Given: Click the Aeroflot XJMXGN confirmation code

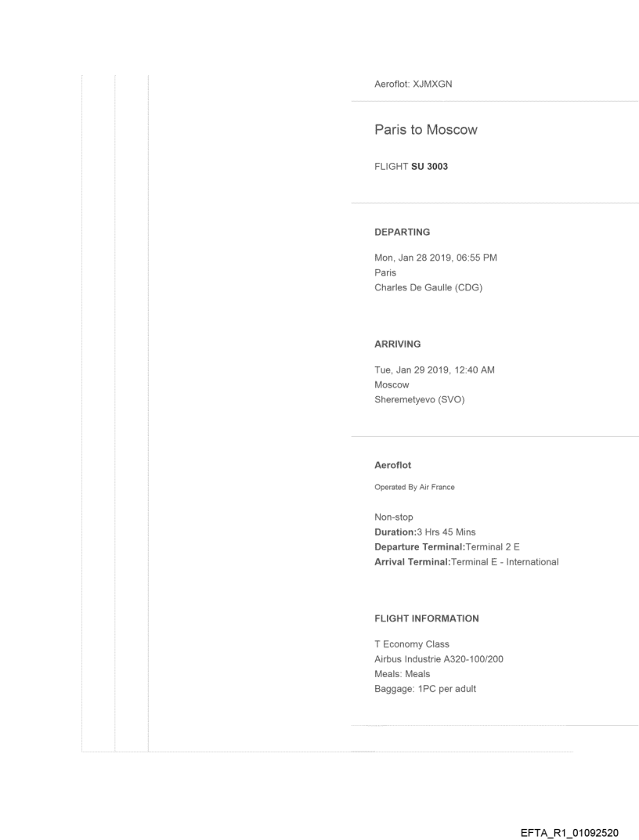Looking at the screenshot, I should 413,85.
